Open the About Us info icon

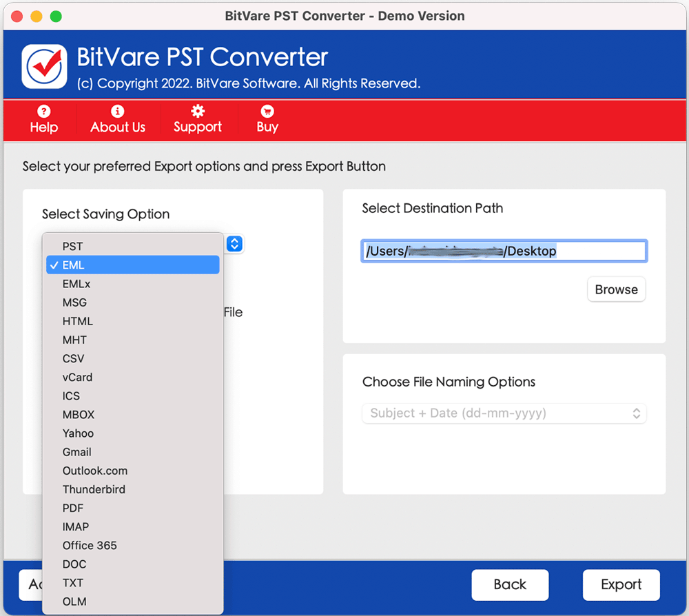pyautogui.click(x=118, y=112)
